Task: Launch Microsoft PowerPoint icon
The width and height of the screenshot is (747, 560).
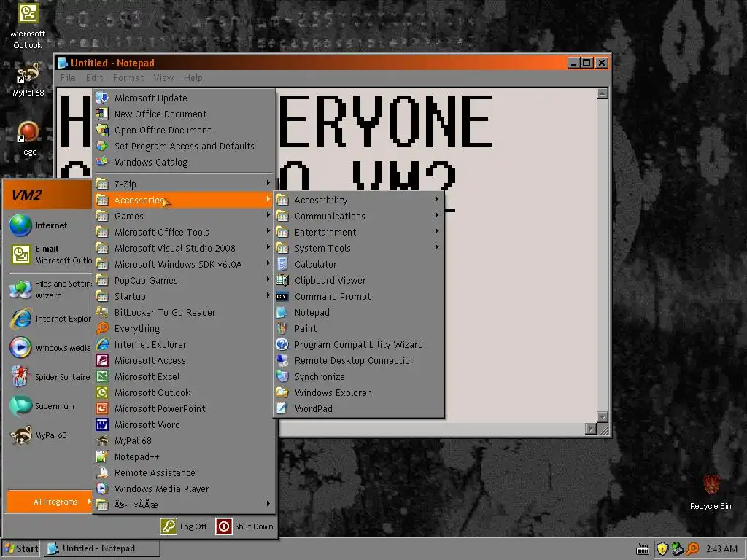Action: [102, 408]
